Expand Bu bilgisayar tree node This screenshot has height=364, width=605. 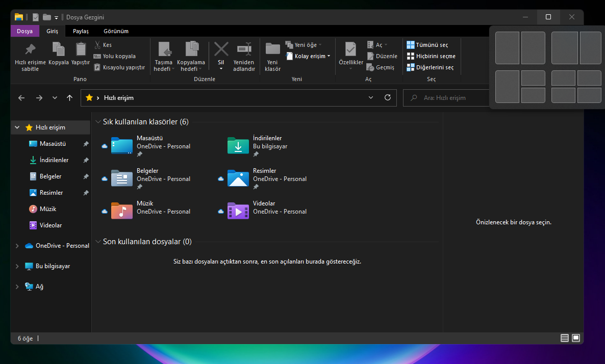[17, 266]
